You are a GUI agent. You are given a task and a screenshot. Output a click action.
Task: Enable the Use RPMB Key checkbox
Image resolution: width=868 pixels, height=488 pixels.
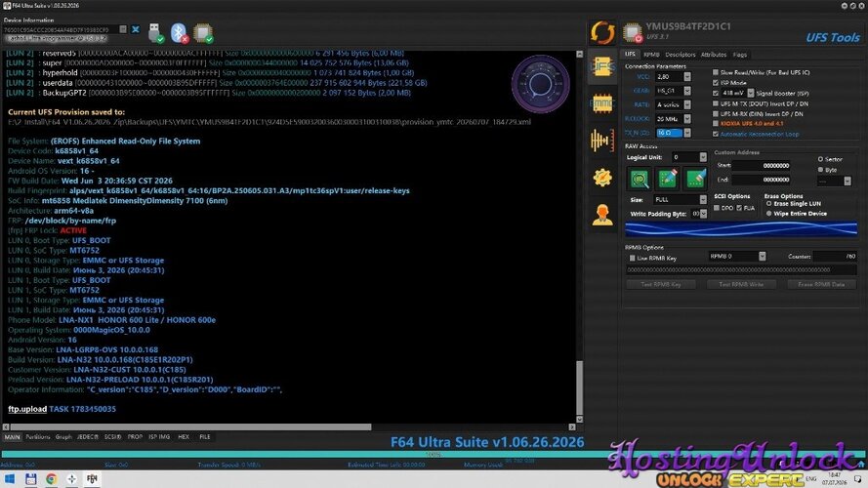tap(632, 259)
